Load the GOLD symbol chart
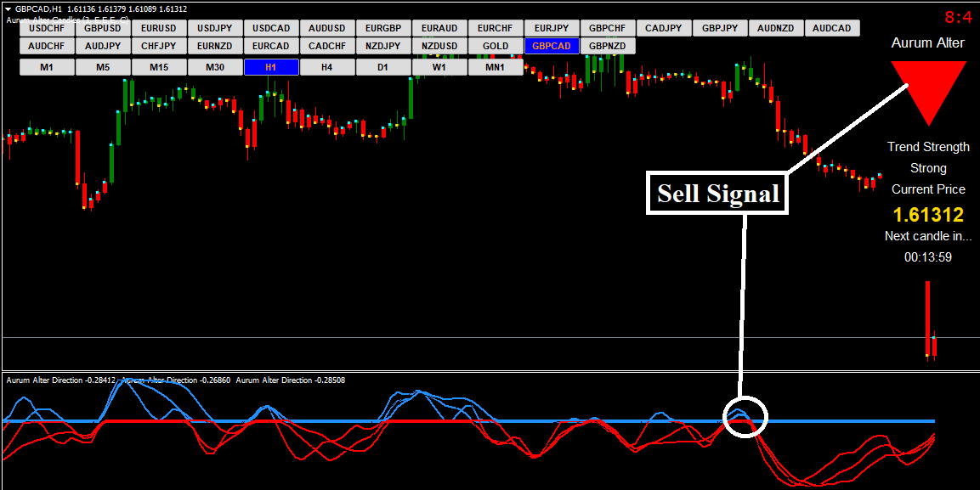The image size is (980, 490). (496, 46)
